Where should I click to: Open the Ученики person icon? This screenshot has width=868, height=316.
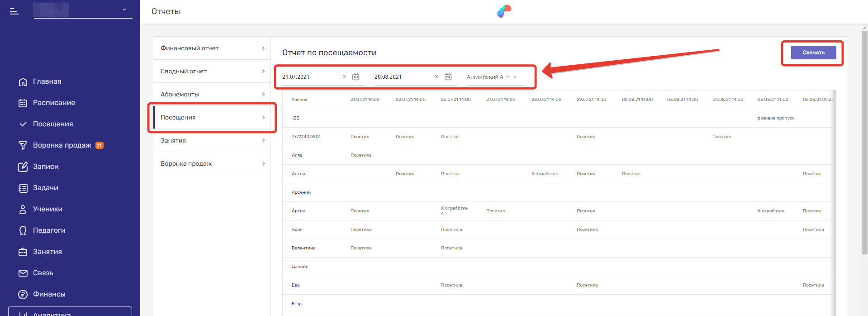pos(23,209)
